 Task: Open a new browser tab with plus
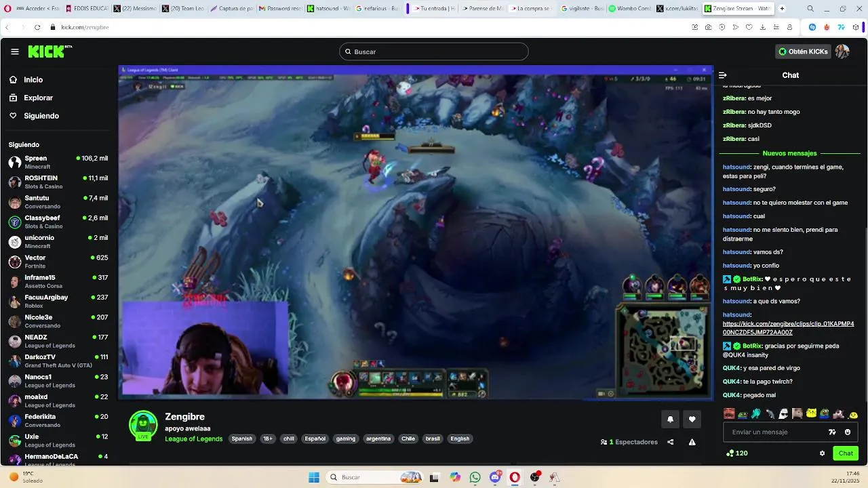click(x=782, y=8)
